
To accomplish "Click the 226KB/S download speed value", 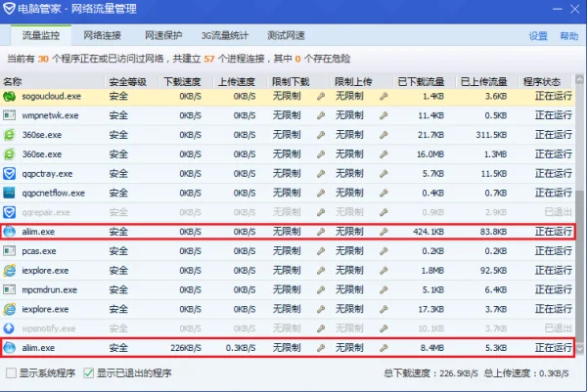I will click(186, 348).
